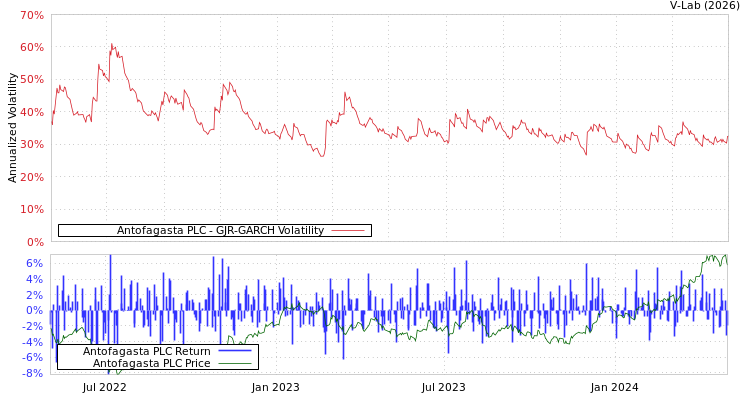
Task: Click the red line sample in volatility legend
Action: tap(347, 230)
